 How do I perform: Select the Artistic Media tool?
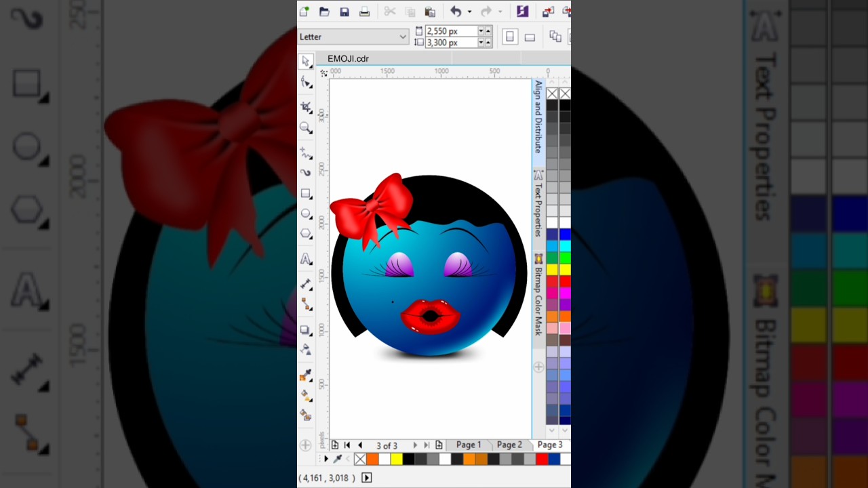click(x=306, y=173)
